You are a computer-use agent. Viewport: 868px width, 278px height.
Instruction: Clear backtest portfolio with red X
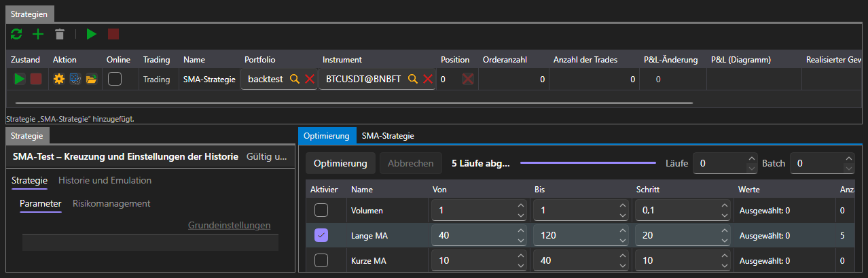click(x=310, y=79)
